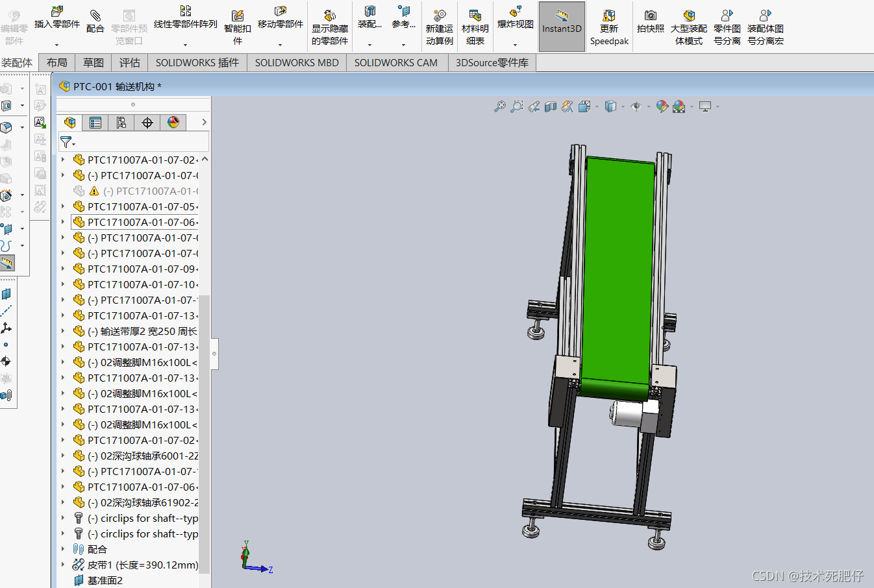Open the DisplayManager color ball tab

tap(173, 123)
